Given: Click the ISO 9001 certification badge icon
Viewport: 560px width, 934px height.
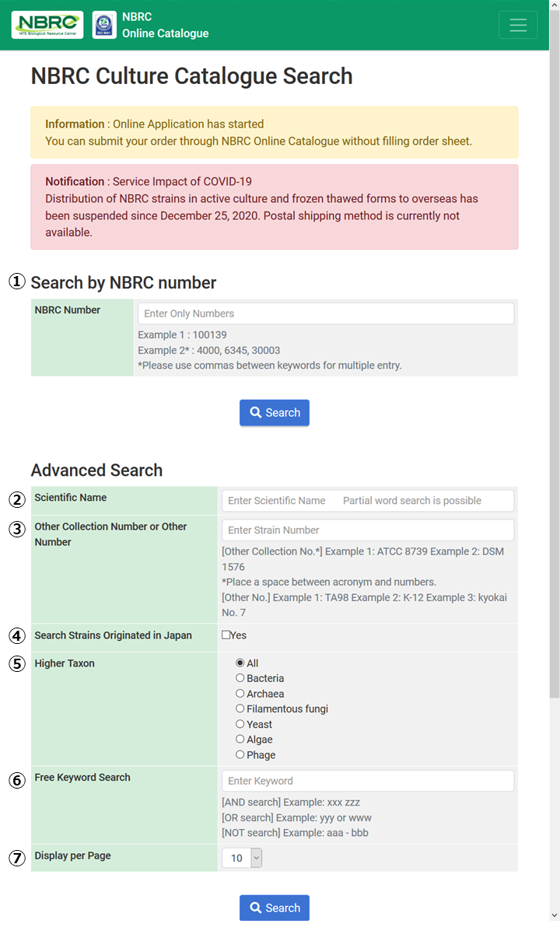Looking at the screenshot, I should coord(104,25).
